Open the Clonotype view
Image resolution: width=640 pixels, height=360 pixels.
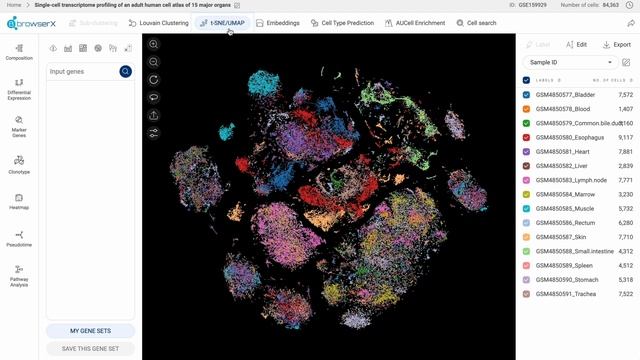pyautogui.click(x=19, y=164)
